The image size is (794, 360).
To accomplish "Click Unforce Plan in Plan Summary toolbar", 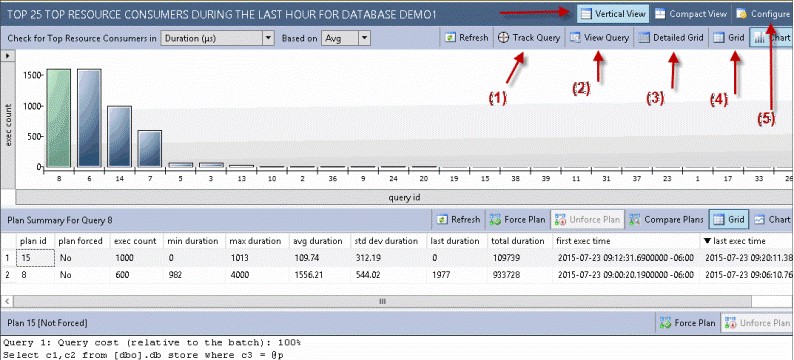I will click(x=588, y=219).
